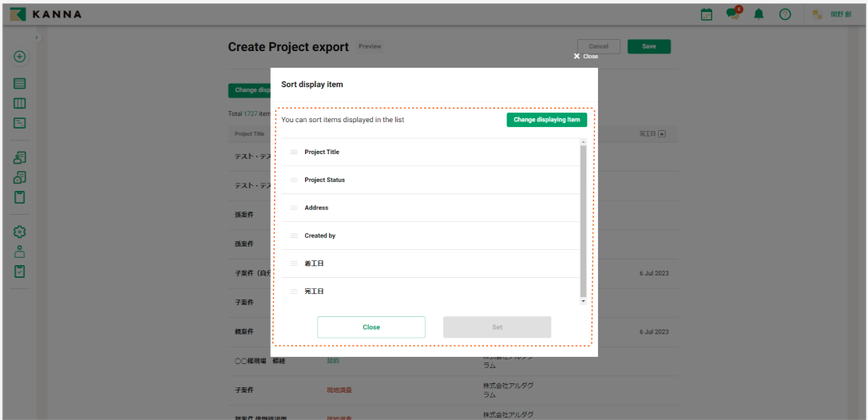Click the drag handle beside Project Title
This screenshot has width=868, height=420.
[x=294, y=153]
